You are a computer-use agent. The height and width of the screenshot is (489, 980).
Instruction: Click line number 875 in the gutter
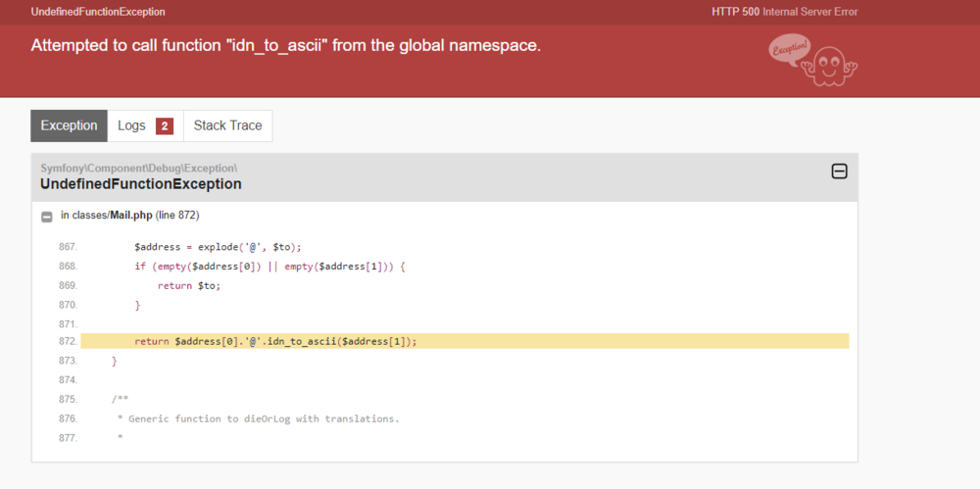pyautogui.click(x=69, y=400)
